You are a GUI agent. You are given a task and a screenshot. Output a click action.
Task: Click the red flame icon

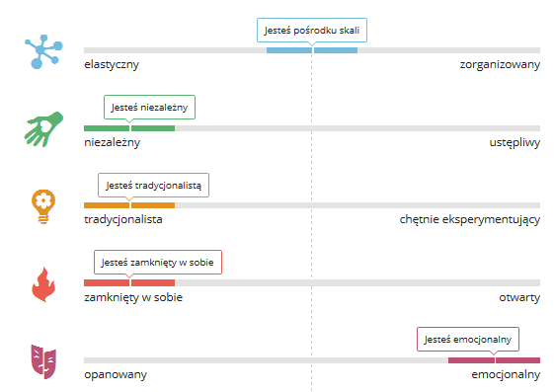click(43, 284)
